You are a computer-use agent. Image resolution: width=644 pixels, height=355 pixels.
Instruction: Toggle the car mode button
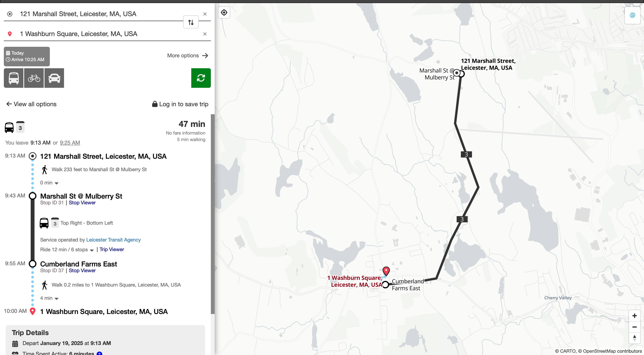pyautogui.click(x=54, y=78)
